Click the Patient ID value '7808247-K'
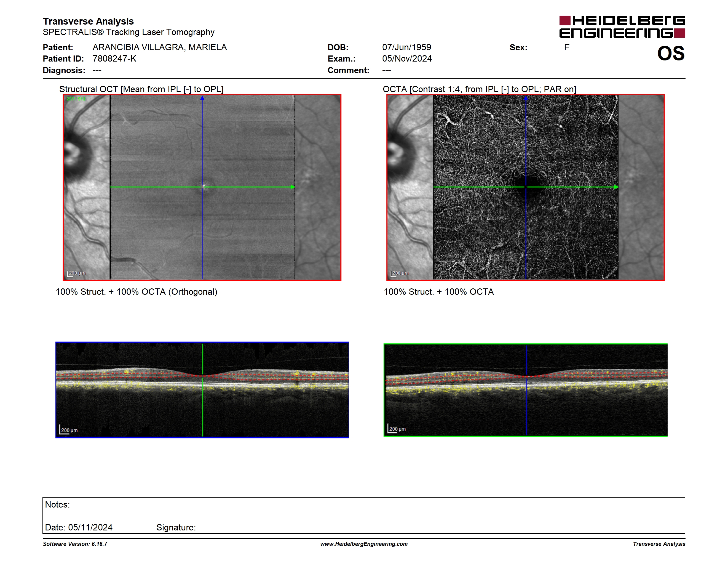 (x=114, y=59)
